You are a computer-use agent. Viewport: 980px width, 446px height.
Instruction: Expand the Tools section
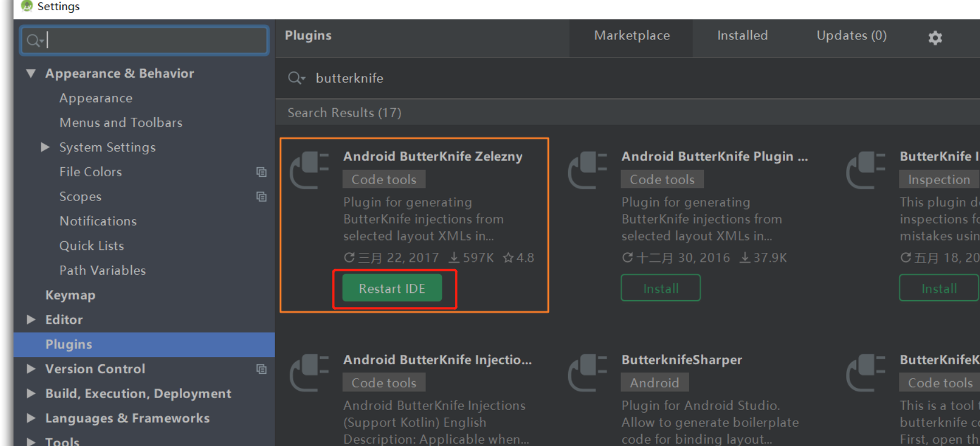[31, 441]
